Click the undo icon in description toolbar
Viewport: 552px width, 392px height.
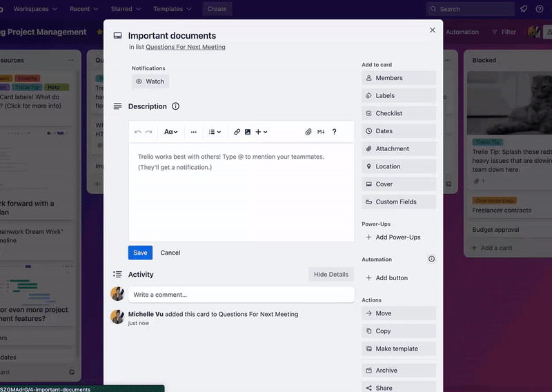point(137,132)
